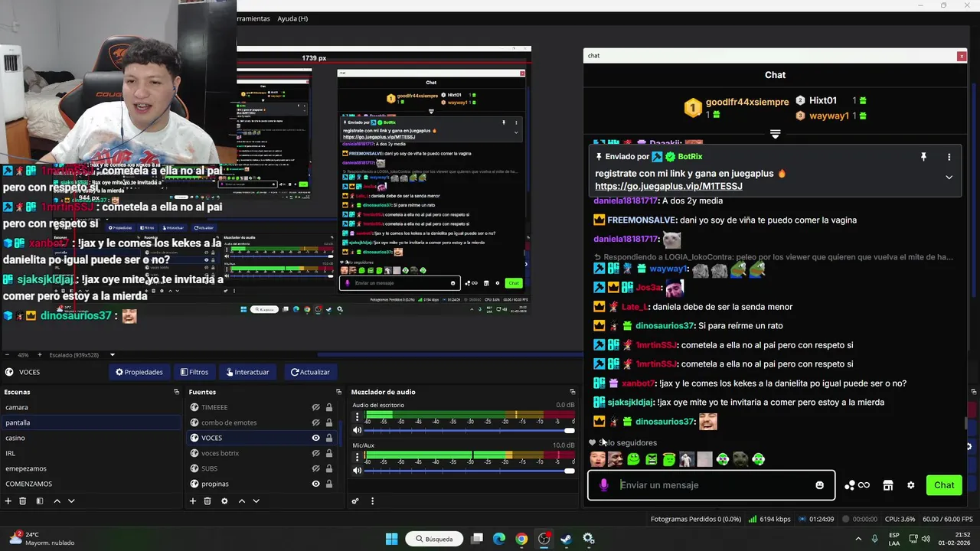Image resolution: width=980 pixels, height=551 pixels.
Task: Show the TIMEEEE source
Action: pyautogui.click(x=315, y=407)
